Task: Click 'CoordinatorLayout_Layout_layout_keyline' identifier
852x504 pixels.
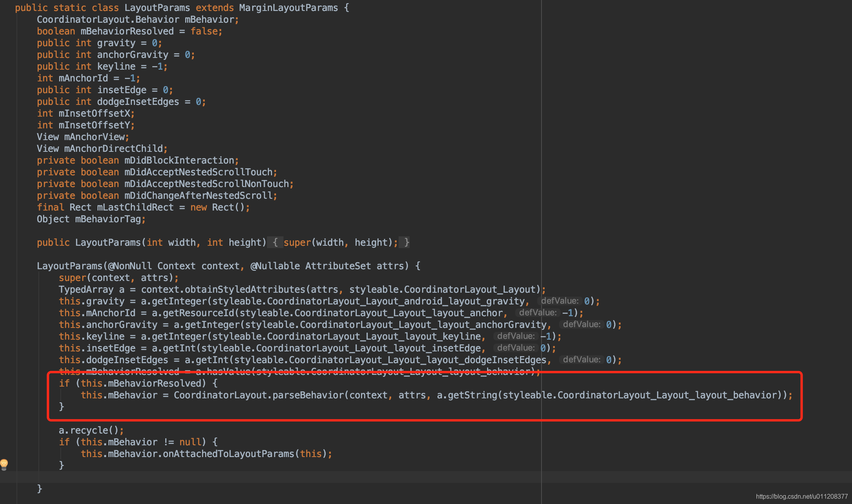Action: click(374, 337)
